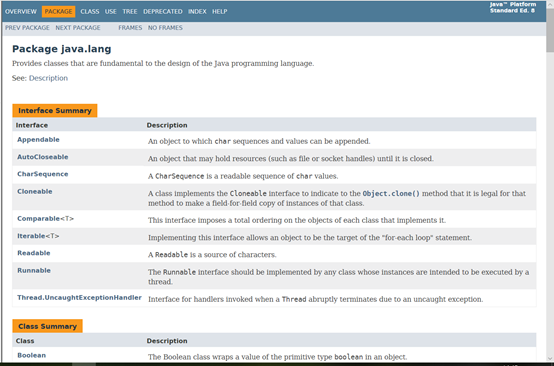
Task: Click the Java Platform Standard Ed. 8 label
Action: click(x=513, y=8)
